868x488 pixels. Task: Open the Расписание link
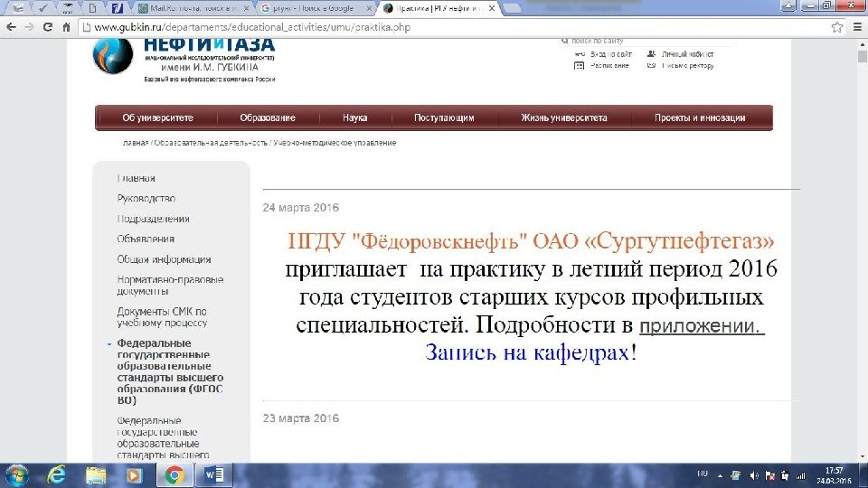(609, 65)
